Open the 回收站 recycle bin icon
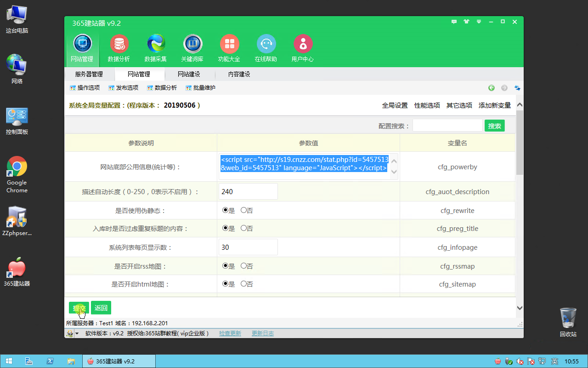The image size is (588, 368). point(568,322)
